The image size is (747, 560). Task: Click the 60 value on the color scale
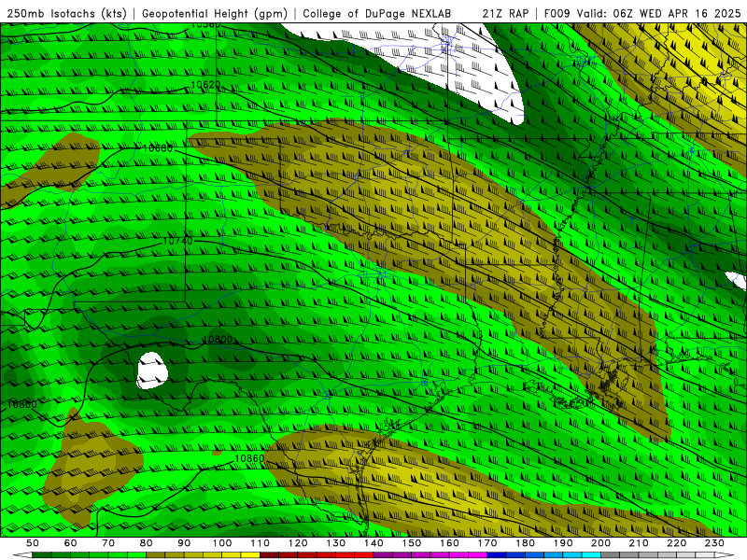click(70, 543)
